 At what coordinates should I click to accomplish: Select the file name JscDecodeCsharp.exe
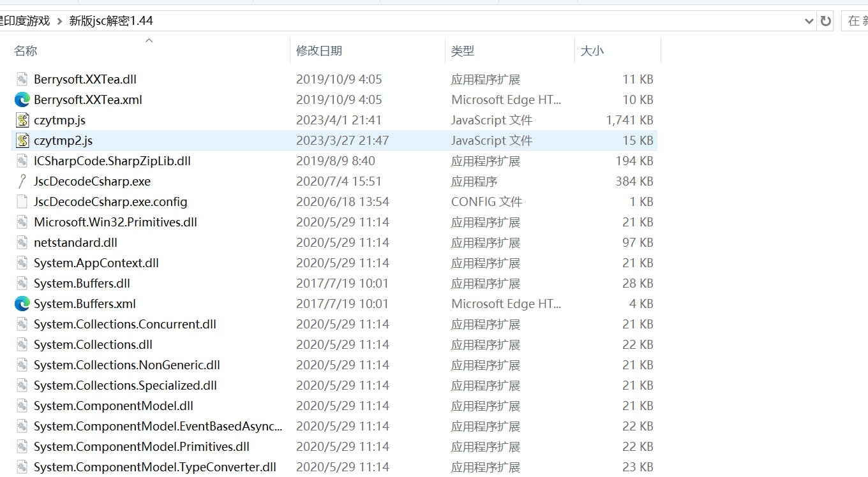point(93,181)
